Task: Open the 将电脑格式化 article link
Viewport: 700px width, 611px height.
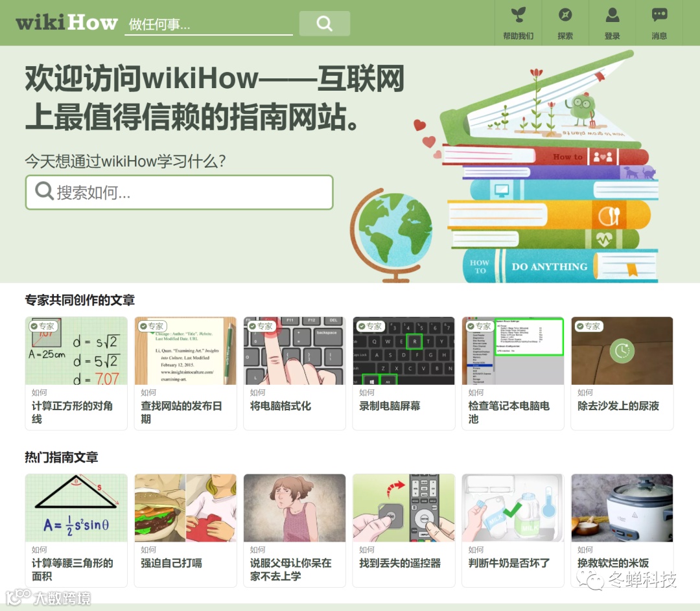Action: (281, 406)
